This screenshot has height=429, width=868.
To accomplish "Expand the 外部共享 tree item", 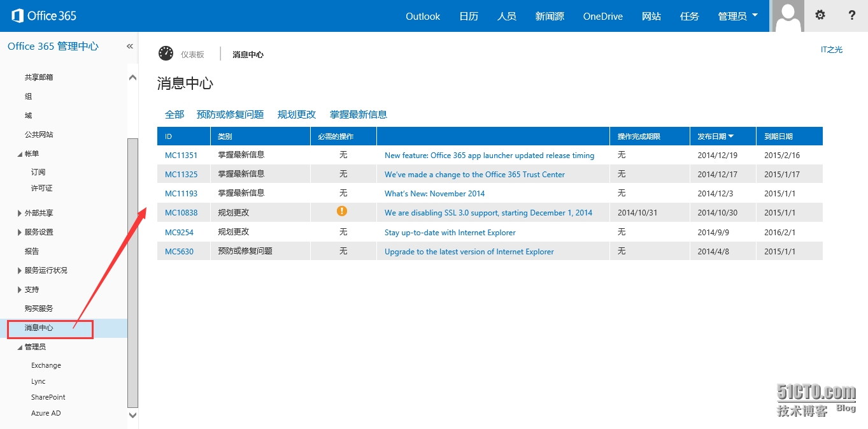I will coord(20,214).
